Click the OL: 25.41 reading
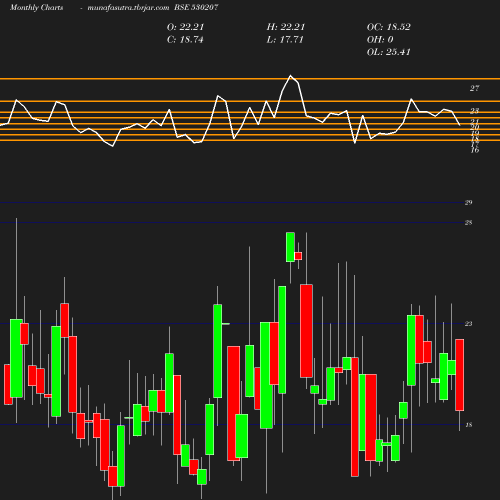This screenshot has height=500, width=500. [x=389, y=52]
